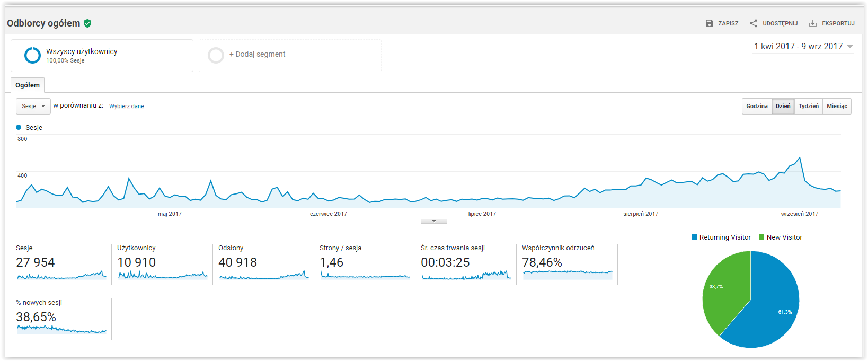The width and height of the screenshot is (868, 361).
Task: Expand the annotations arrow below the chart
Action: tap(434, 221)
